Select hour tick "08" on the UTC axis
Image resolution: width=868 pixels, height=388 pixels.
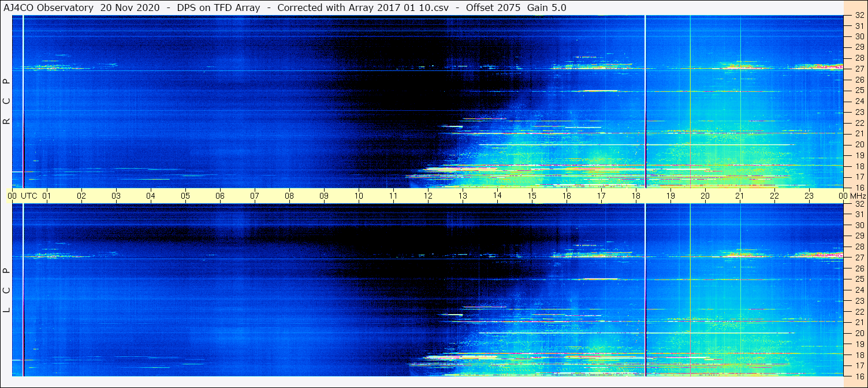289,195
